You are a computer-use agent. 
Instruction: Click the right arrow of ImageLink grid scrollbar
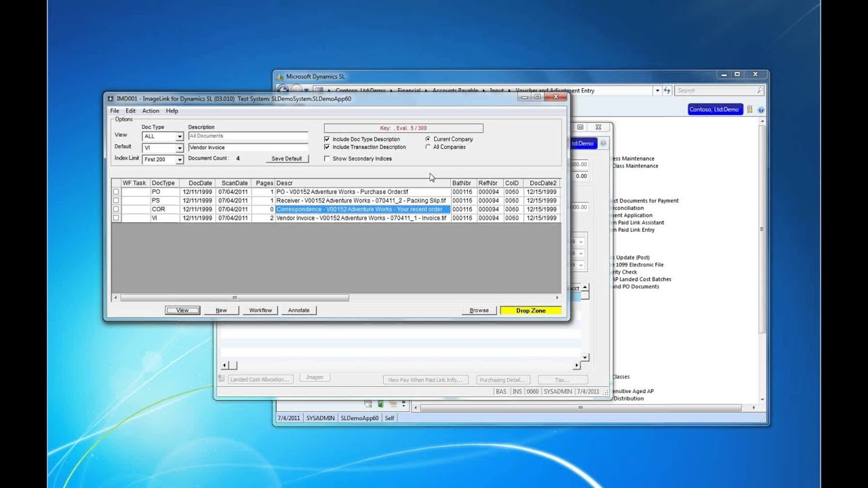click(x=557, y=298)
